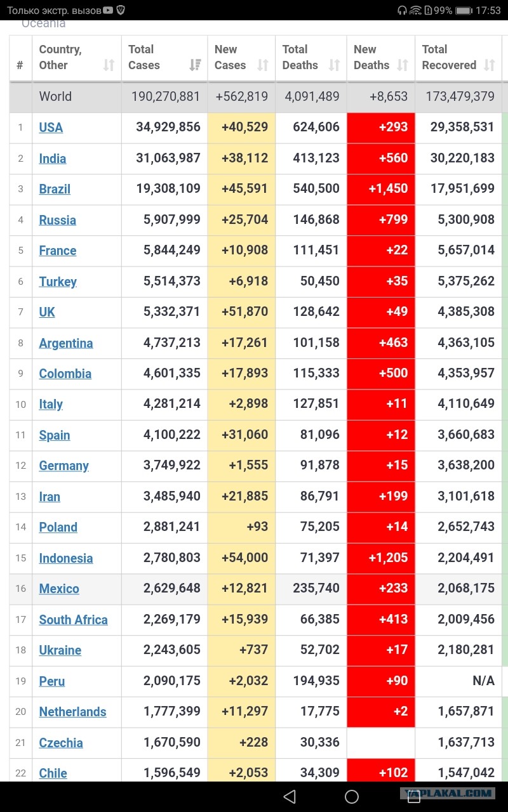Tap the YouTube icon in status bar
Image resolution: width=508 pixels, height=812 pixels.
pyautogui.click(x=109, y=10)
